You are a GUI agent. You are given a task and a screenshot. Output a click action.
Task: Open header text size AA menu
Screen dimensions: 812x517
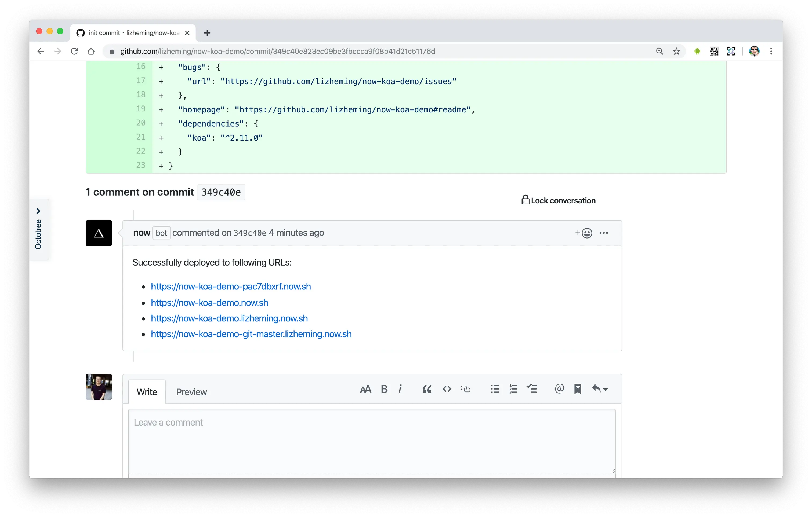[x=365, y=389]
